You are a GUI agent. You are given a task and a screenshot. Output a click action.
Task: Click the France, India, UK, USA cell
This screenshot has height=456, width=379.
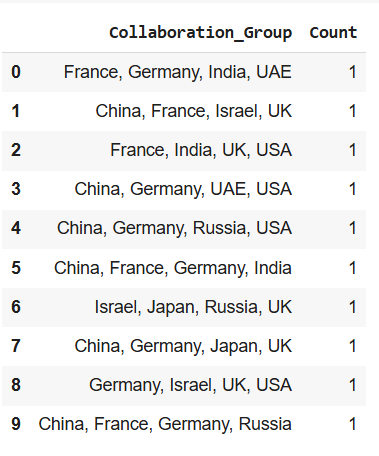click(201, 150)
